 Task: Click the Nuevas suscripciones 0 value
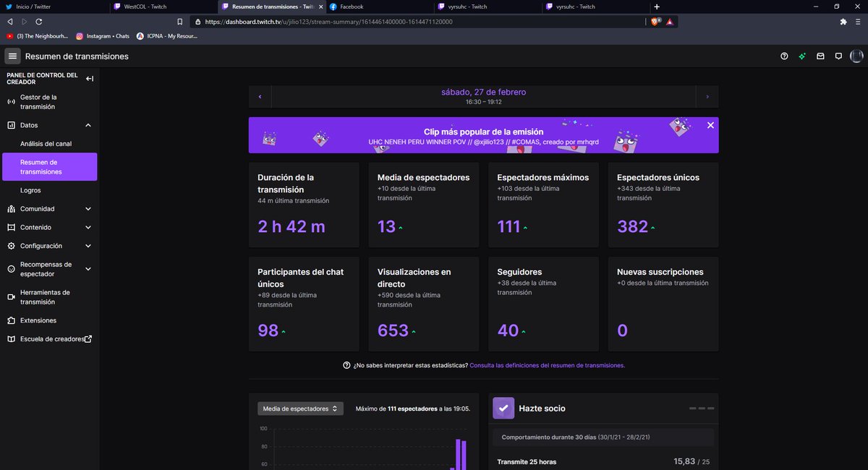pos(622,330)
